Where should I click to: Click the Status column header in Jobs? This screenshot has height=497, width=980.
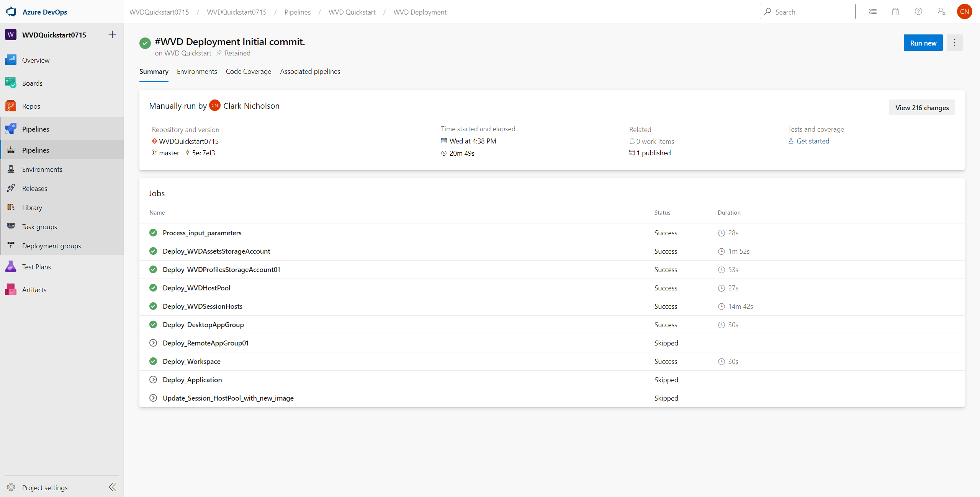point(662,212)
